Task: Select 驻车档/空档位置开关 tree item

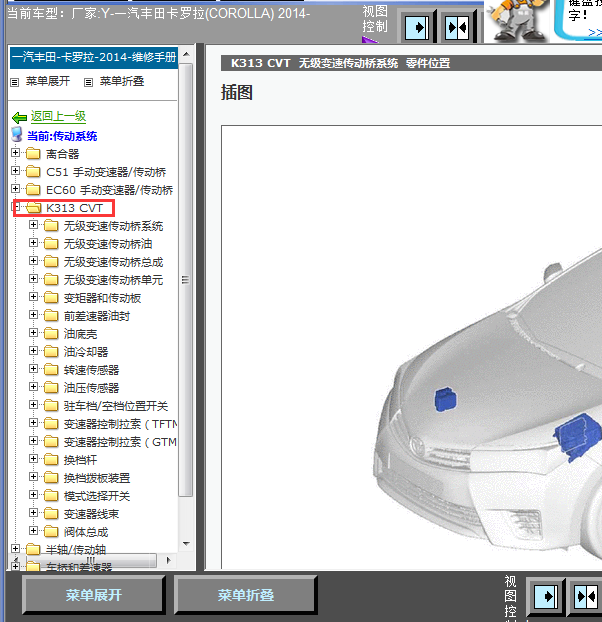Action: pos(116,406)
